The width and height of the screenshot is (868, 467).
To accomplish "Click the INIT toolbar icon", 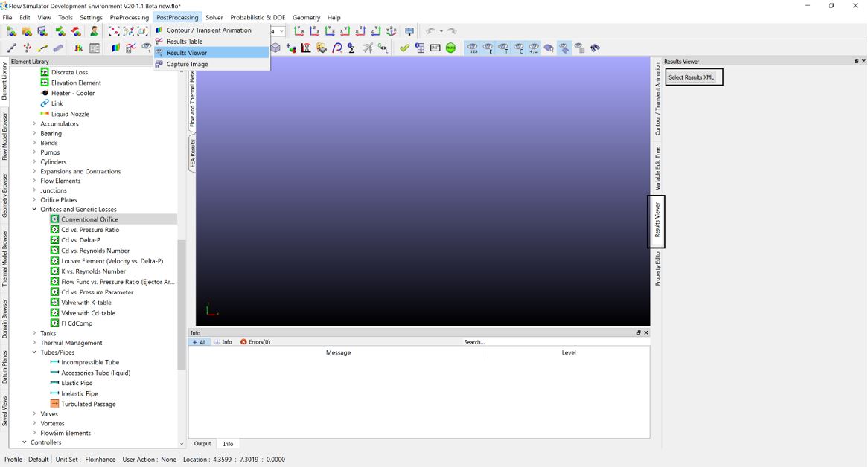I will [x=435, y=48].
